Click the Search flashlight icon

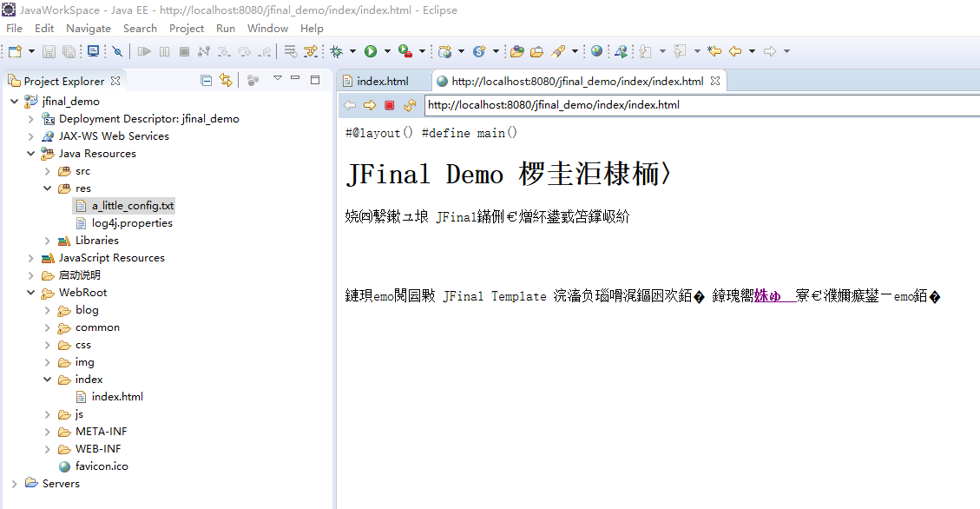558,51
